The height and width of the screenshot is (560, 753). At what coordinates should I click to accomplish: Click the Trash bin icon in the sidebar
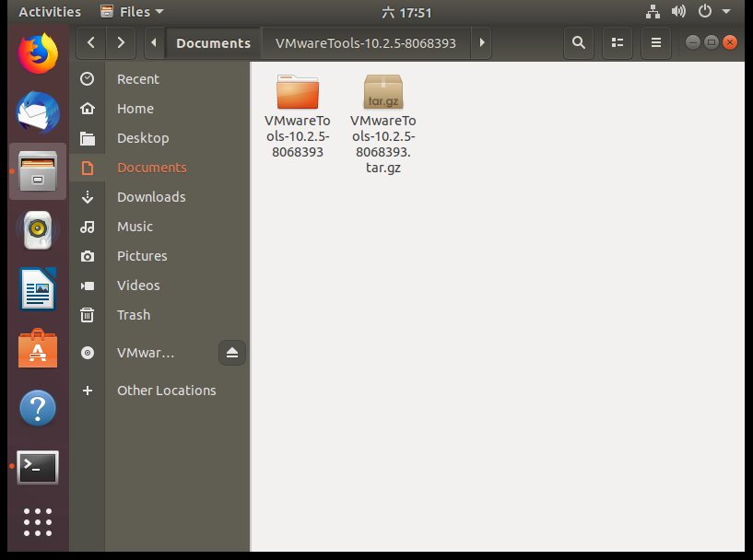pos(88,315)
